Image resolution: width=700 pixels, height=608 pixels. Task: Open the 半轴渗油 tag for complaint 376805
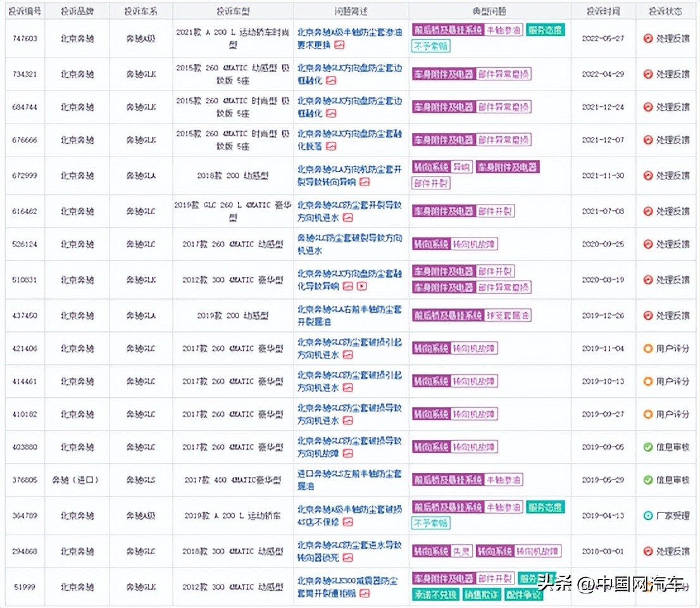tap(504, 480)
